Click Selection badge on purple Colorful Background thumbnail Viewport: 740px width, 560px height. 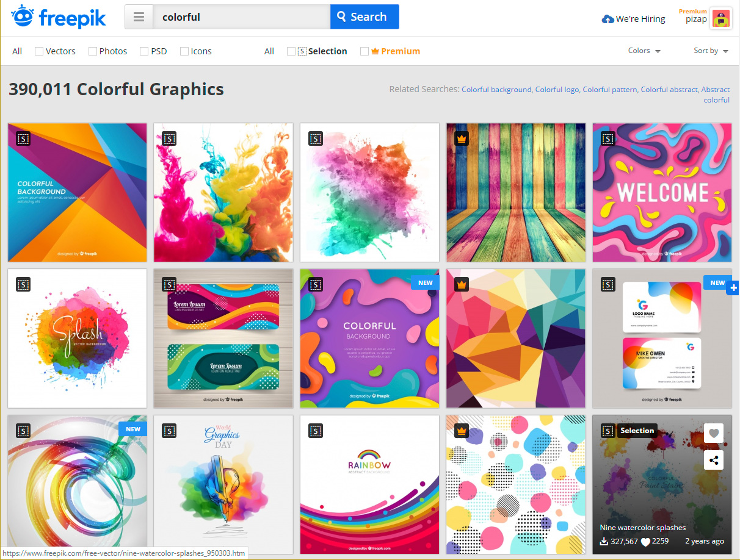(316, 284)
